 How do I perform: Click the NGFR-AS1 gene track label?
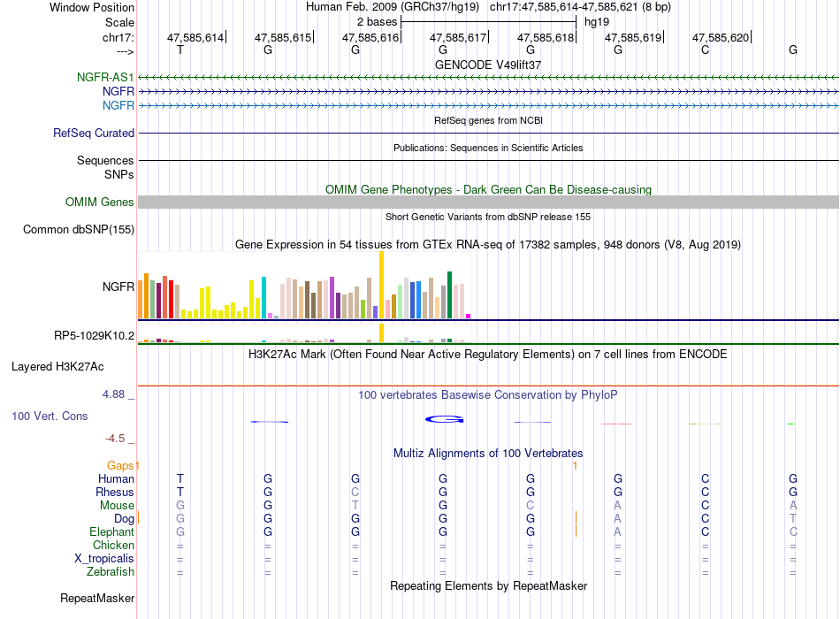click(105, 77)
